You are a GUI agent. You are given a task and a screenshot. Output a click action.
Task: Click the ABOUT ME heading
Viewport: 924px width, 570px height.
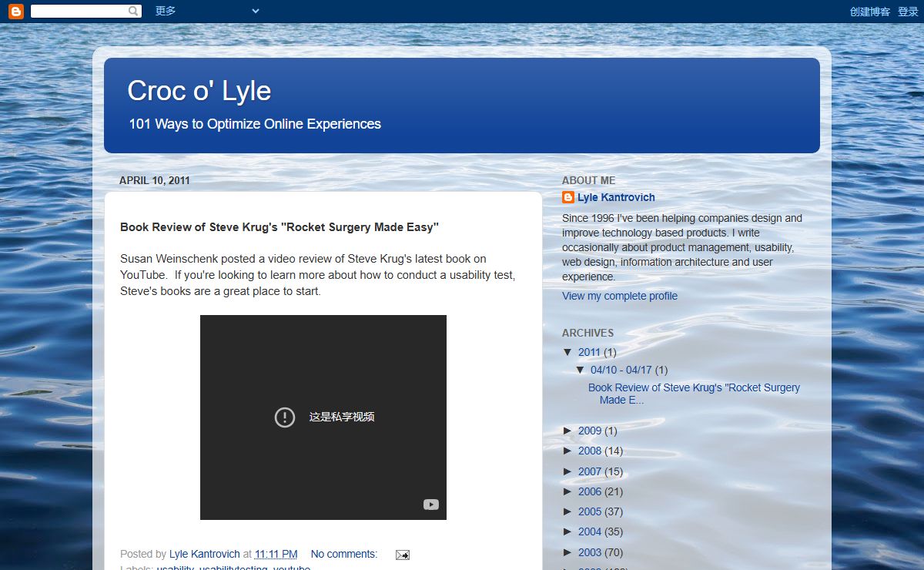[589, 180]
